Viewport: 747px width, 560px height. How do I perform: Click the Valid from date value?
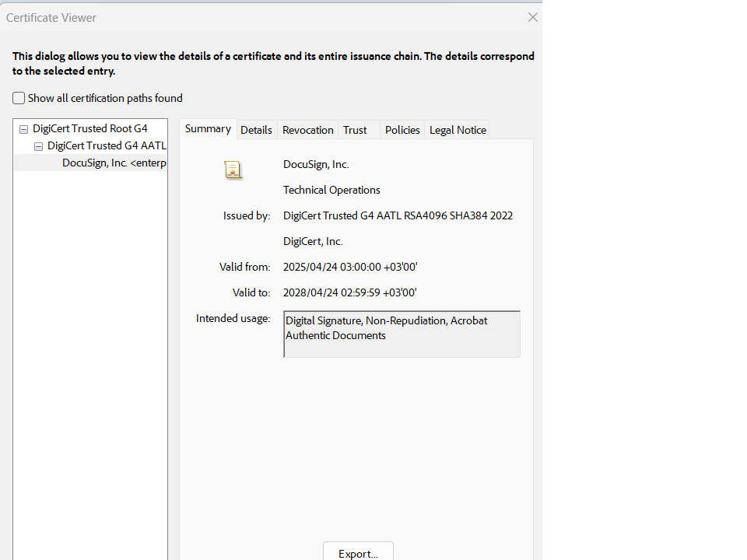[350, 267]
